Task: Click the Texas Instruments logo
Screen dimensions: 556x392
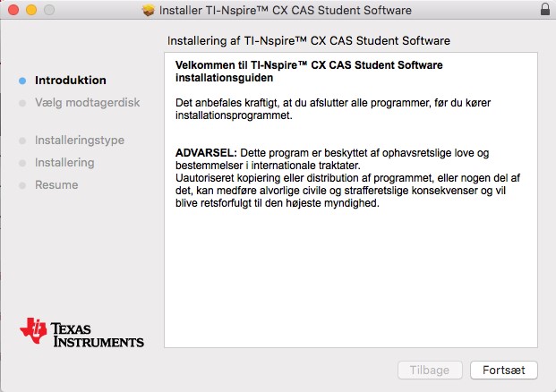Action: (x=81, y=331)
